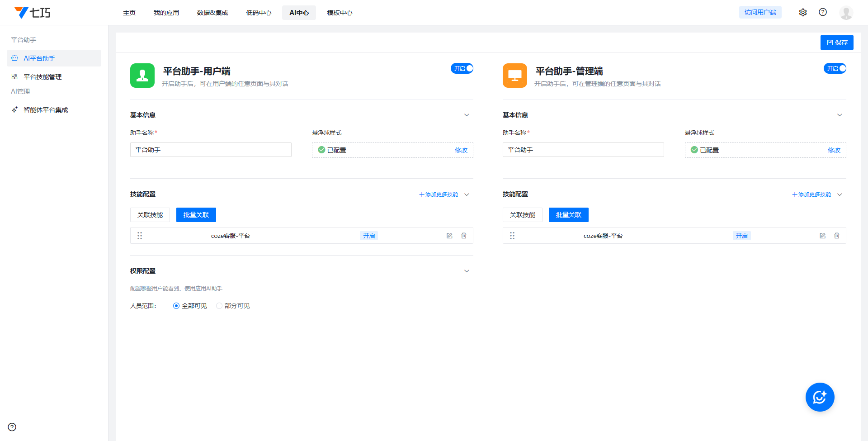Toggle off 平台助手-用户端 switch

tap(462, 68)
